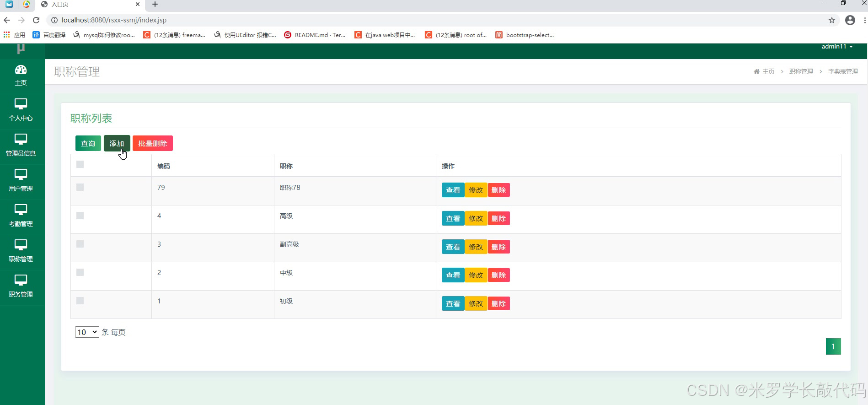
Task: Edit the 初级 row with 修改
Action: pos(476,303)
